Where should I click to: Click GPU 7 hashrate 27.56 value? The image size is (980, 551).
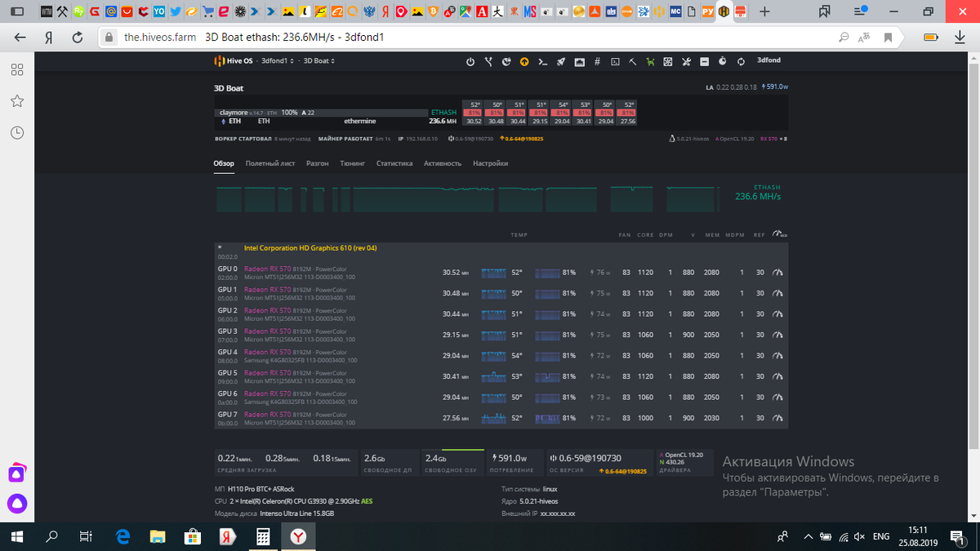coord(455,418)
